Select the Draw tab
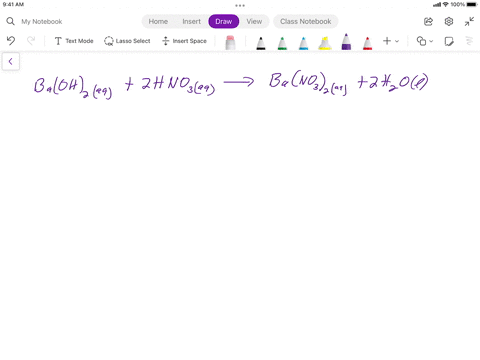This screenshot has width=480, height=360. click(x=224, y=21)
